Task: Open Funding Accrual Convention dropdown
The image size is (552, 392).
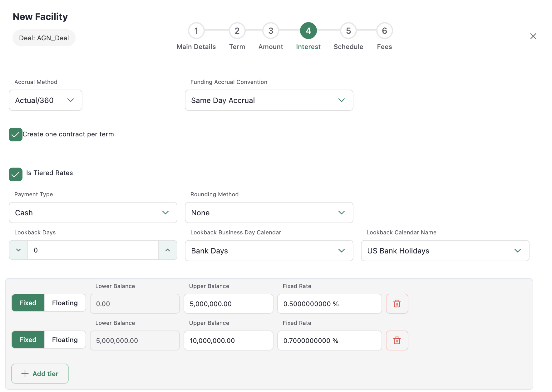Action: 269,100
